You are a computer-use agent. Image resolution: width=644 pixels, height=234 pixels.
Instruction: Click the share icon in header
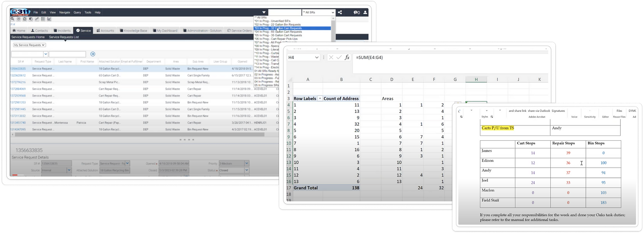340,12
